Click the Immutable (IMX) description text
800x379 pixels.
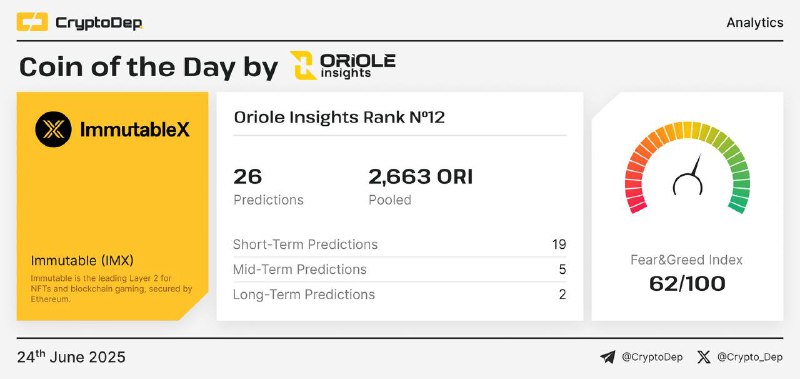point(111,289)
